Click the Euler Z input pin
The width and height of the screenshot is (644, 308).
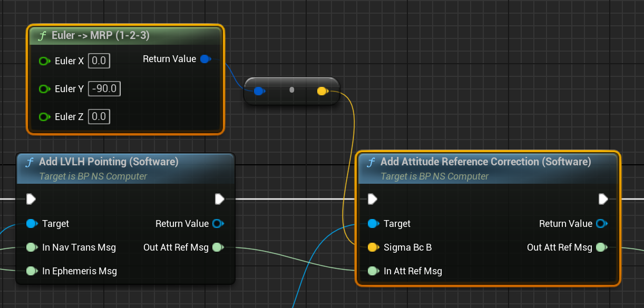pos(44,117)
